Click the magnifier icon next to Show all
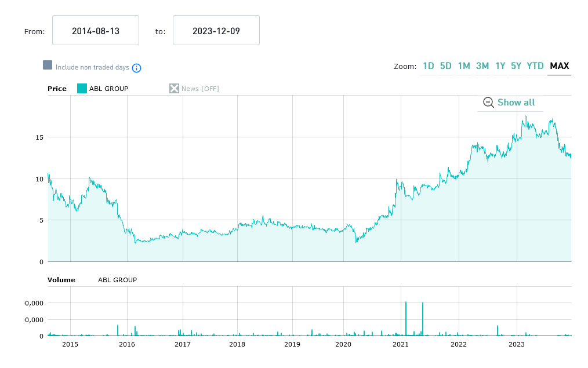The height and width of the screenshot is (368, 588). pos(488,103)
